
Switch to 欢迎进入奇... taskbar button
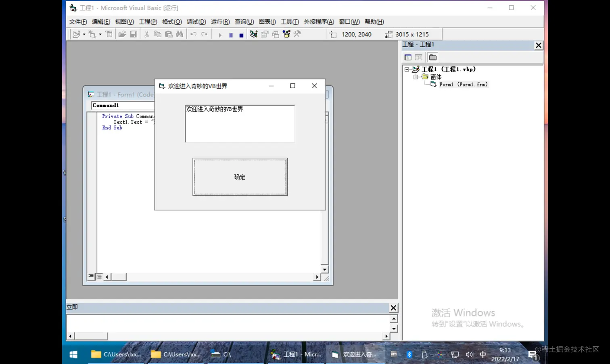pyautogui.click(x=355, y=354)
